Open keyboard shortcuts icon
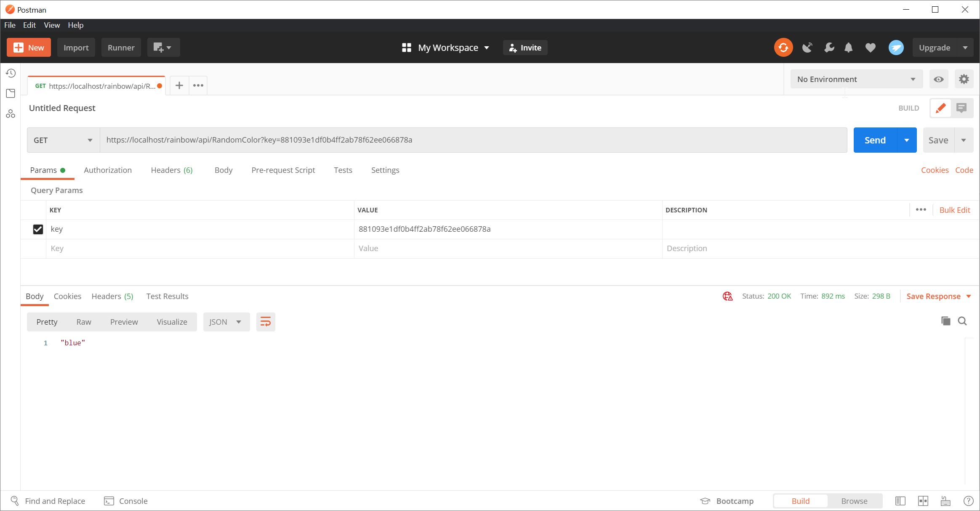This screenshot has width=980, height=511. pyautogui.click(x=945, y=501)
